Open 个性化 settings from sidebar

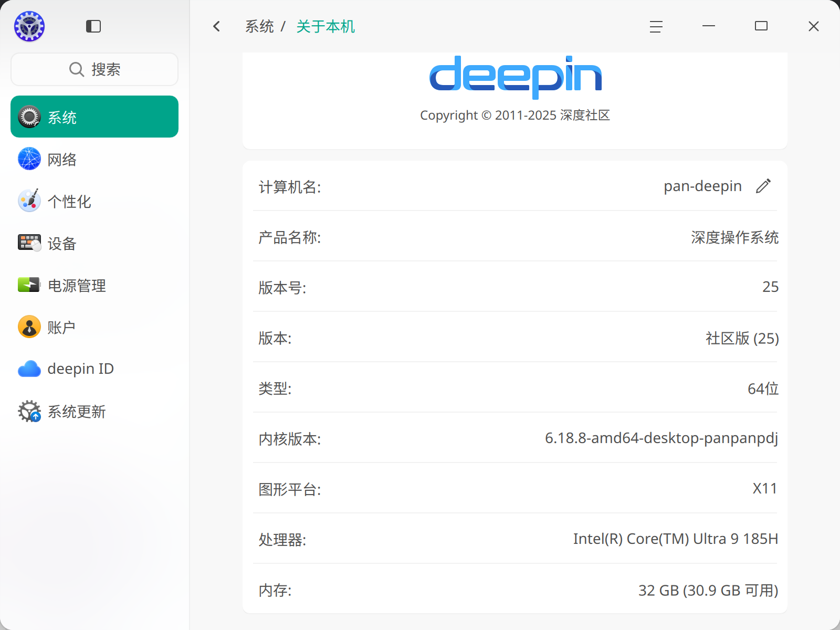click(x=94, y=201)
